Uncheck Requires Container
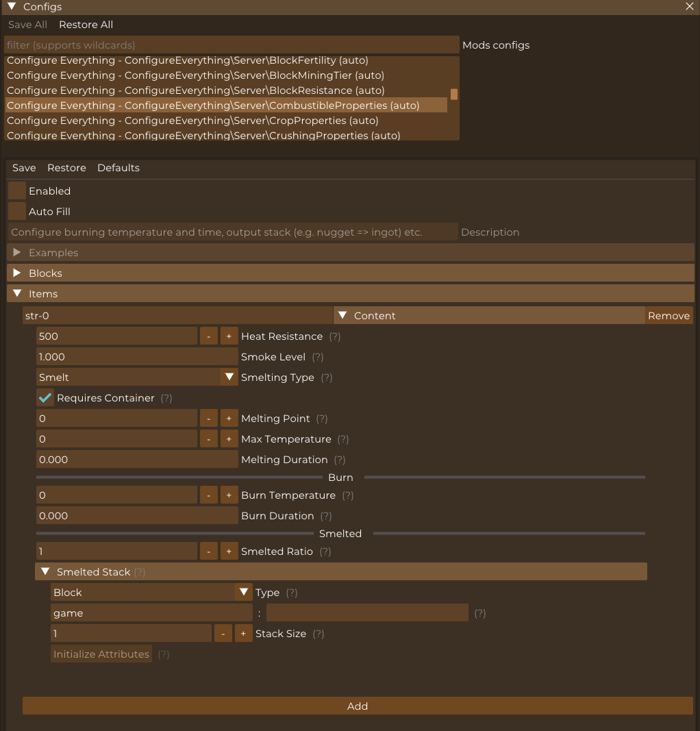This screenshot has width=700, height=731. (x=45, y=398)
